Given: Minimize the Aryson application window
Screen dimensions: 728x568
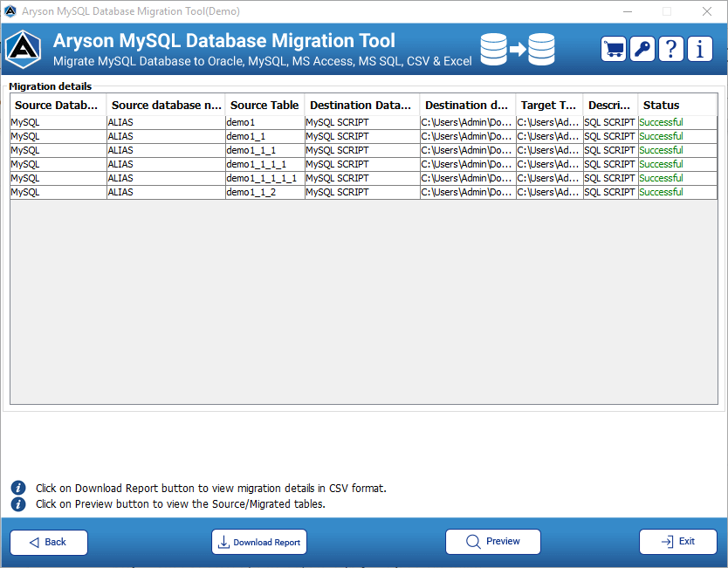Looking at the screenshot, I should point(628,11).
